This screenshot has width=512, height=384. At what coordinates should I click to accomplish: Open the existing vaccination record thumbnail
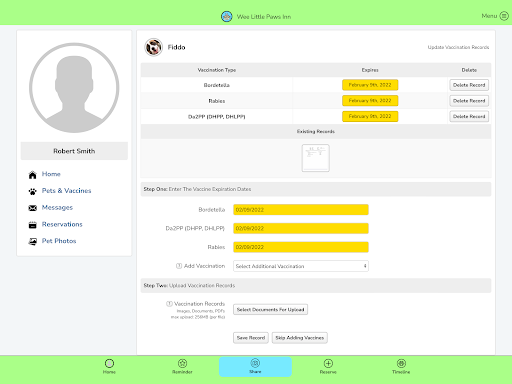316,158
